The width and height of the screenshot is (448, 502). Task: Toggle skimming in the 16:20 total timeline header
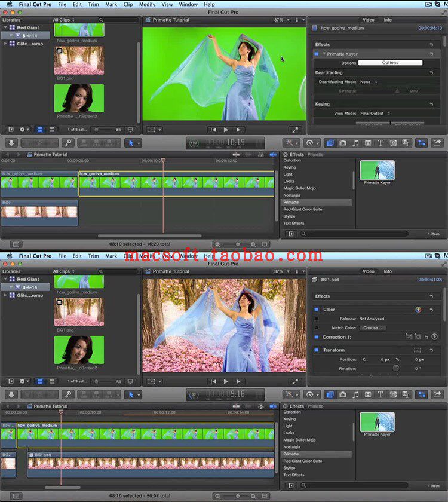pyautogui.click(x=236, y=154)
